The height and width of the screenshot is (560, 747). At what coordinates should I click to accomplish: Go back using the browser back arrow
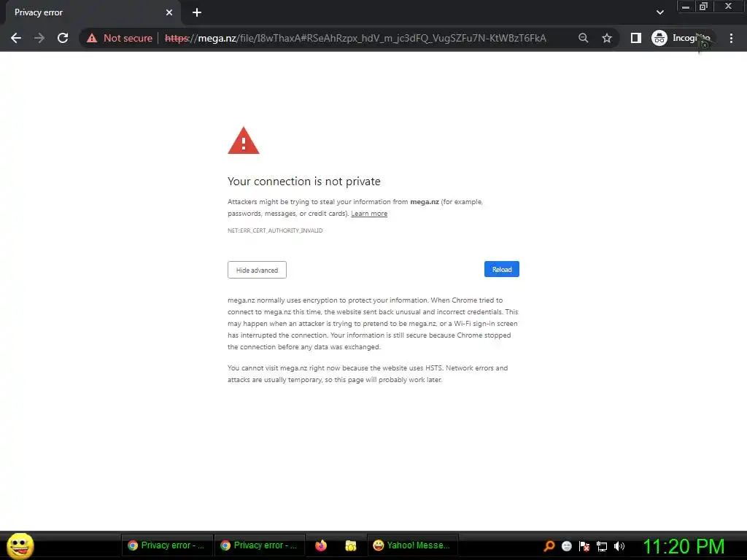(x=16, y=38)
